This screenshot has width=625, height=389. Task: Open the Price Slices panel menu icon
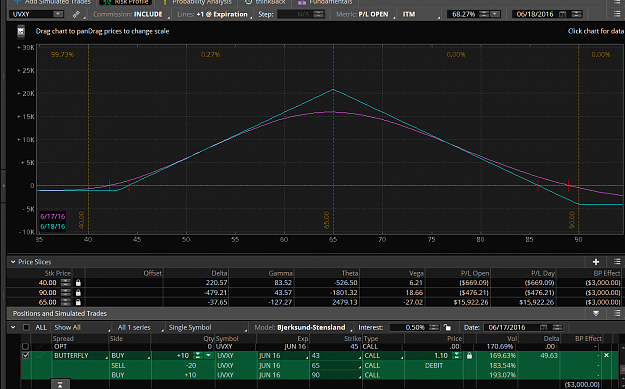tap(617, 262)
